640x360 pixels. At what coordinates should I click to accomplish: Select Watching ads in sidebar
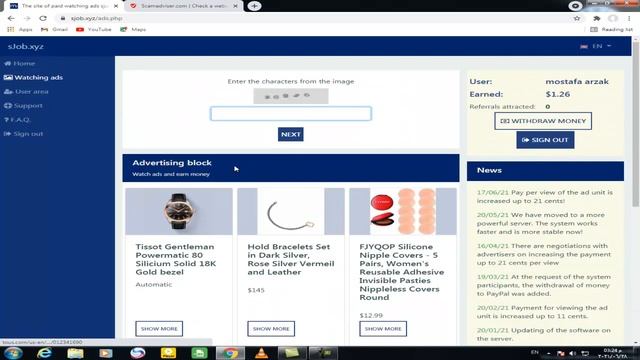click(33, 77)
